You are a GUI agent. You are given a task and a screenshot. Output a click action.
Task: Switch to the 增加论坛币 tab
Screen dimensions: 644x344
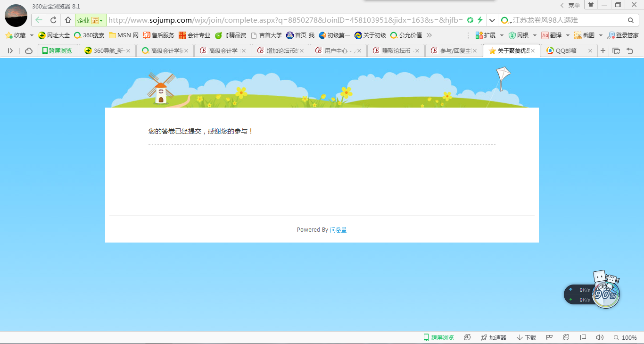[280, 51]
